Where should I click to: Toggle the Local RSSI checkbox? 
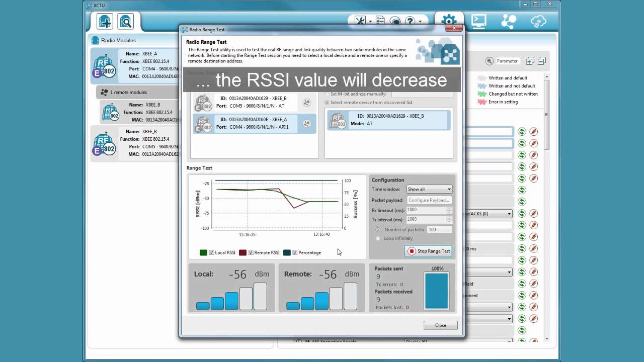click(x=211, y=252)
